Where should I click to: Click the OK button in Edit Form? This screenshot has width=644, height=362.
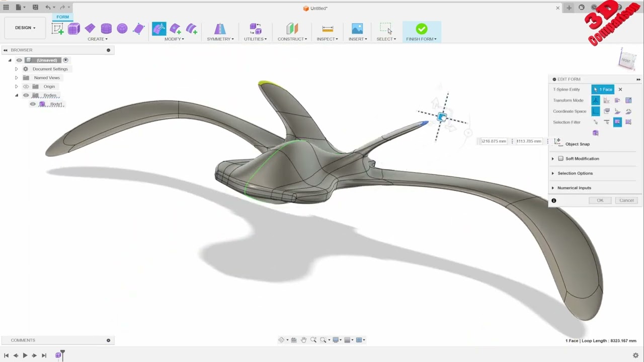(x=600, y=201)
